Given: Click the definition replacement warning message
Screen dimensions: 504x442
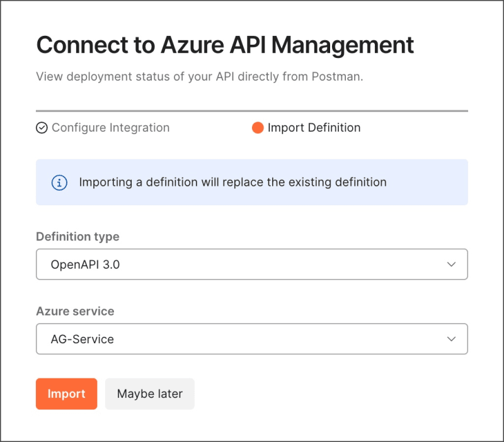Looking at the screenshot, I should (231, 182).
